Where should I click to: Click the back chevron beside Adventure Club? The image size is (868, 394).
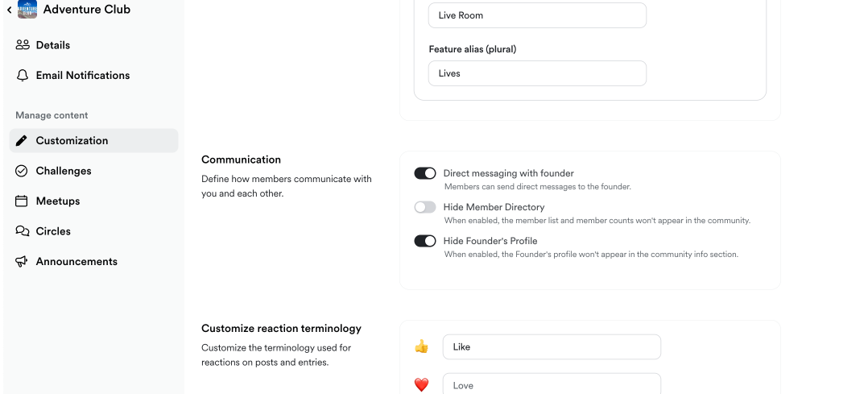9,10
